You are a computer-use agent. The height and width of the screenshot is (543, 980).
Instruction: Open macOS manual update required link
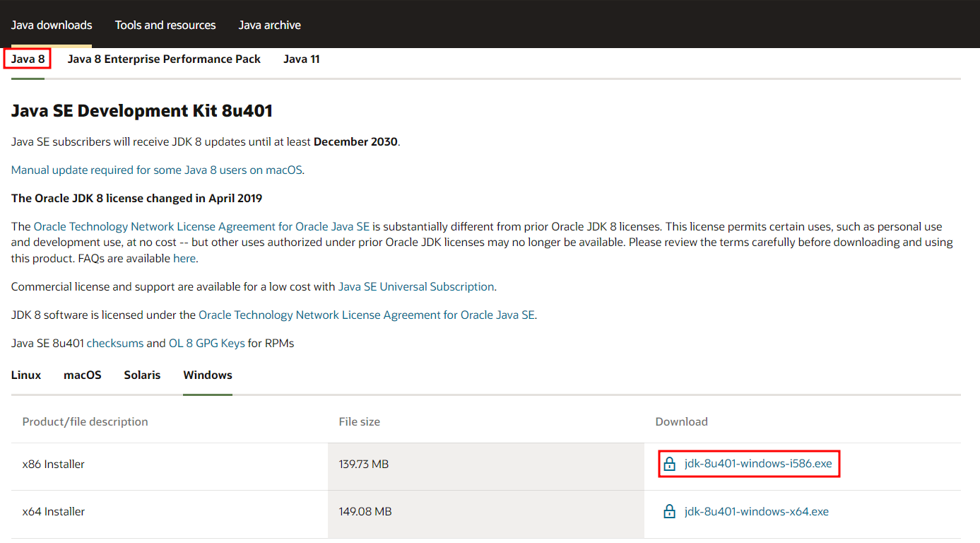coord(157,170)
